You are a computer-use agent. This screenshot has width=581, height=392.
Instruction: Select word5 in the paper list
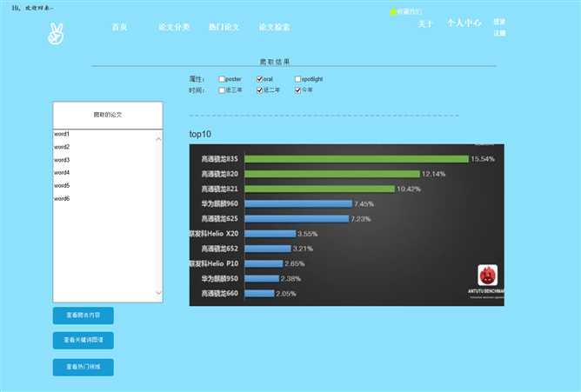pos(62,185)
